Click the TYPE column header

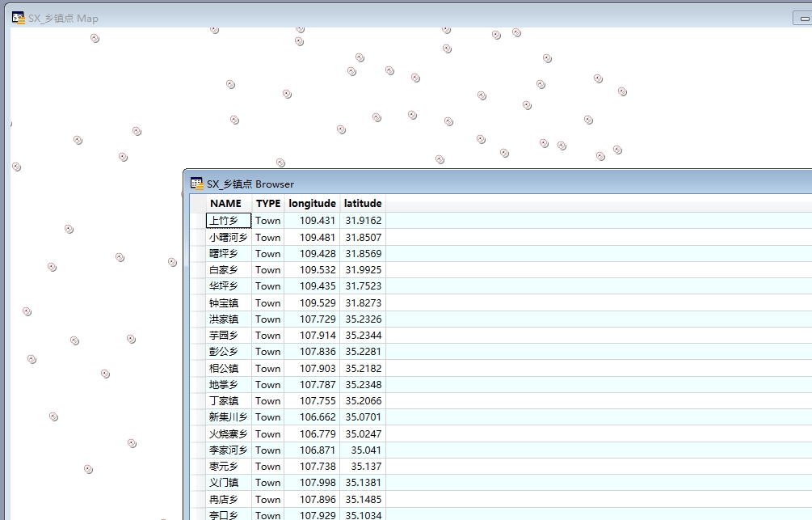coord(268,204)
